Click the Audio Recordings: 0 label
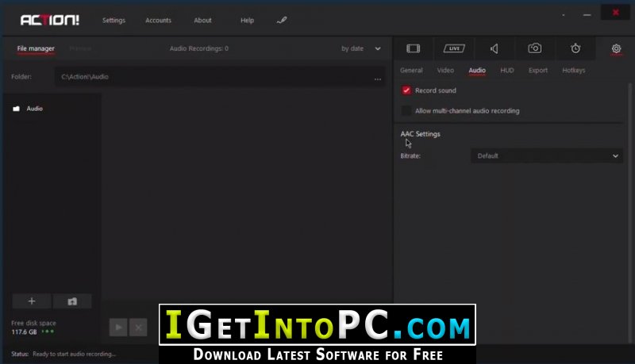This screenshot has width=635, height=364. point(199,48)
